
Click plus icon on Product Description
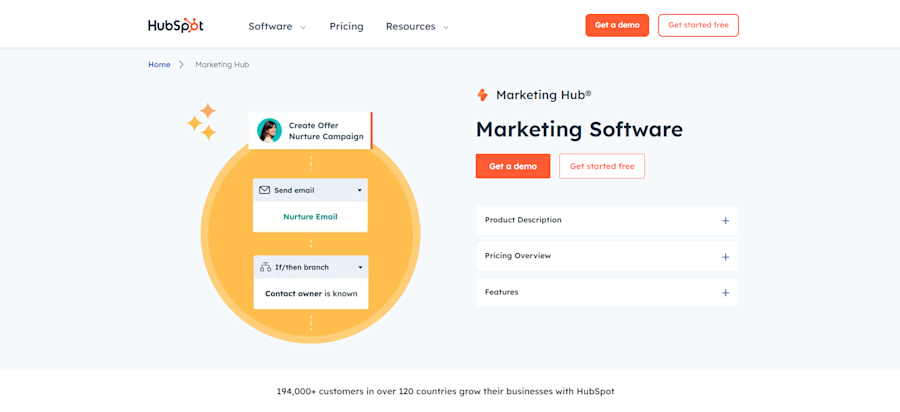click(x=726, y=221)
